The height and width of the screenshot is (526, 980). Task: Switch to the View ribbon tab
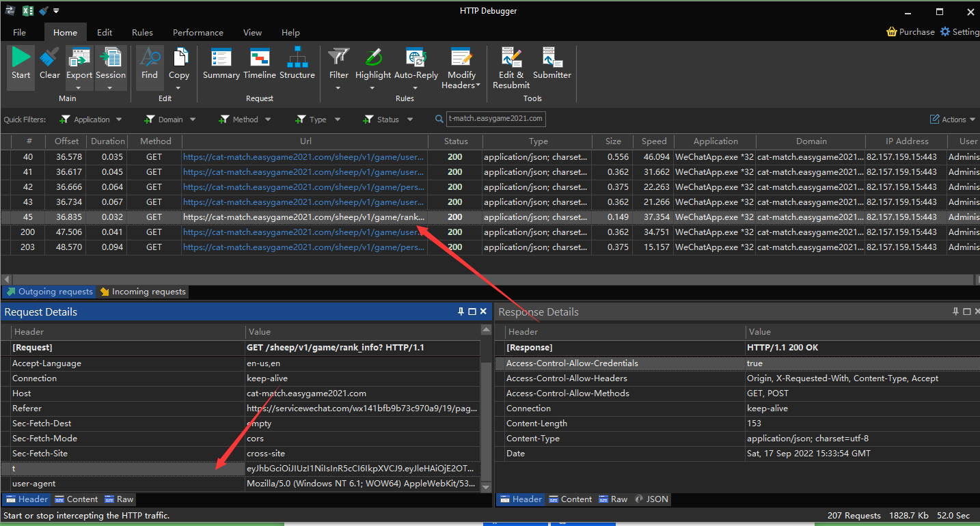point(252,32)
